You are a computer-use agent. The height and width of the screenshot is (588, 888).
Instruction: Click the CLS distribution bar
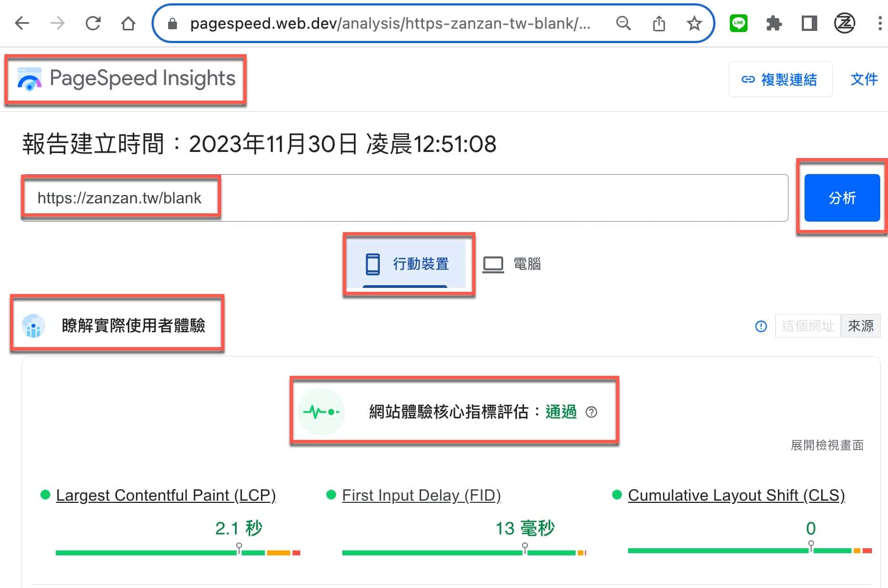point(750,550)
